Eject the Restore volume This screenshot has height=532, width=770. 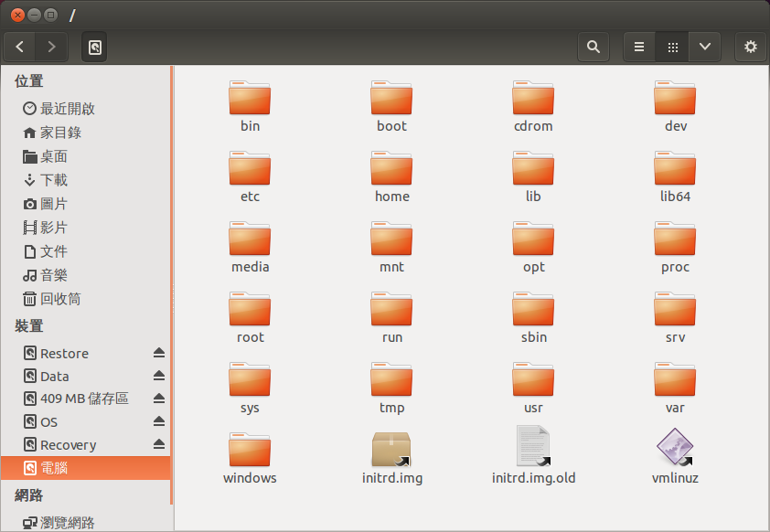[158, 353]
